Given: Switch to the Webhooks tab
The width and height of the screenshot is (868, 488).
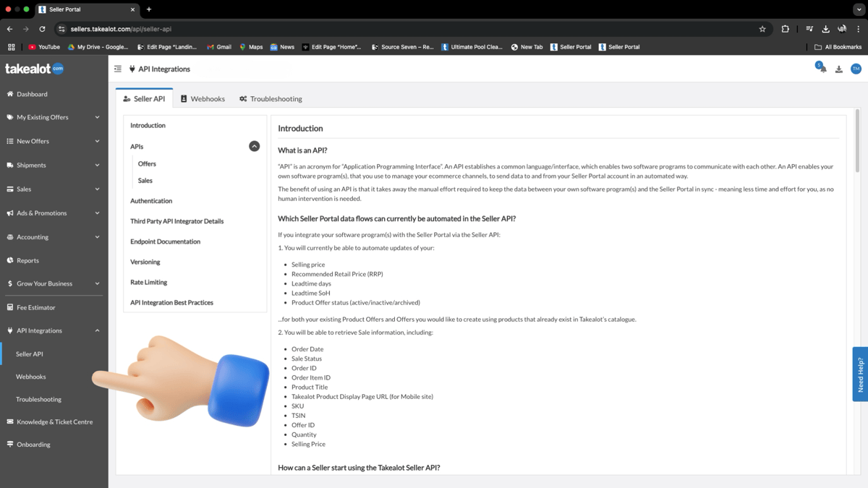Looking at the screenshot, I should coord(203,98).
